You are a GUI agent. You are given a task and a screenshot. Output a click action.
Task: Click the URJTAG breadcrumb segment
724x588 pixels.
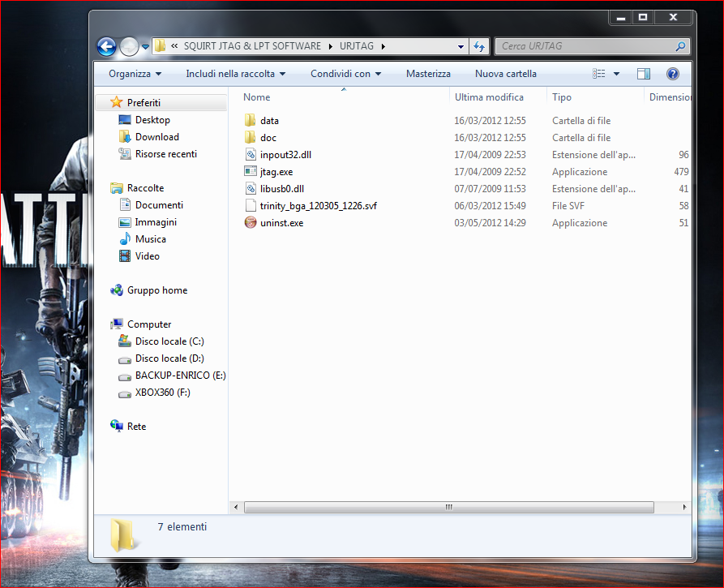[357, 46]
